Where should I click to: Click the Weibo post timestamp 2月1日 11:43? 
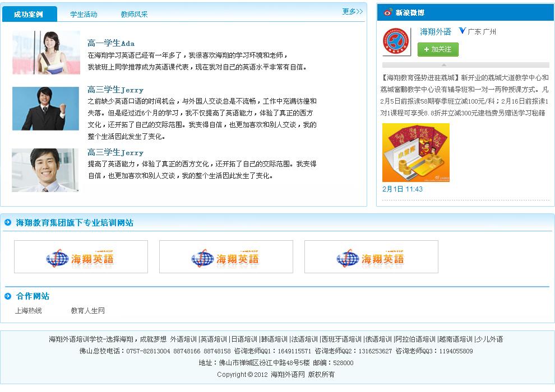pos(403,189)
